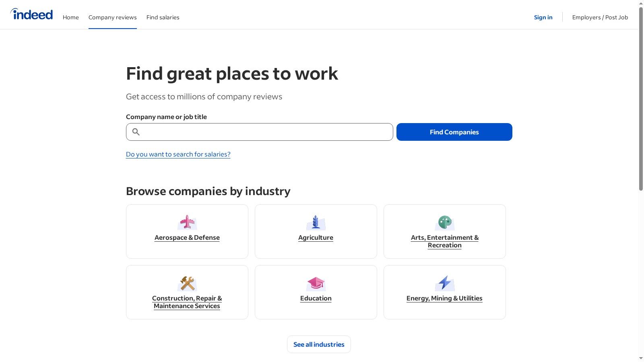Open See all industries
The width and height of the screenshot is (644, 362).
click(x=319, y=344)
